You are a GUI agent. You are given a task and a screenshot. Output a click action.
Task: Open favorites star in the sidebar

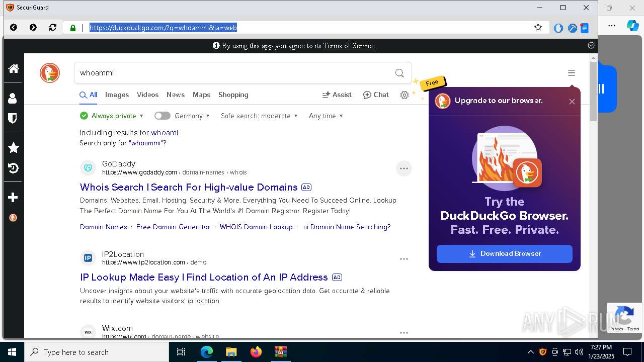point(14,148)
